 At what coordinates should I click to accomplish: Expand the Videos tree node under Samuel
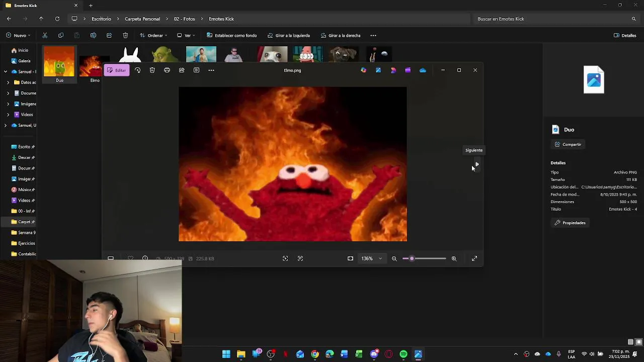(x=8, y=115)
